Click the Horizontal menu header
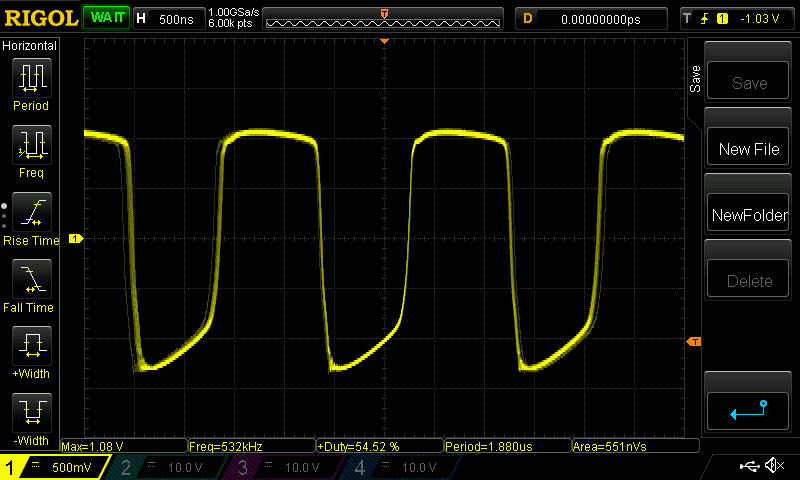 click(30, 45)
